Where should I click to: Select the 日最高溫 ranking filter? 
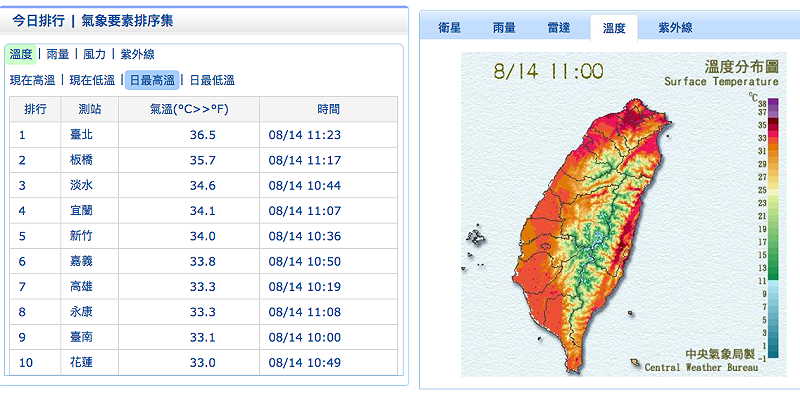[152, 80]
